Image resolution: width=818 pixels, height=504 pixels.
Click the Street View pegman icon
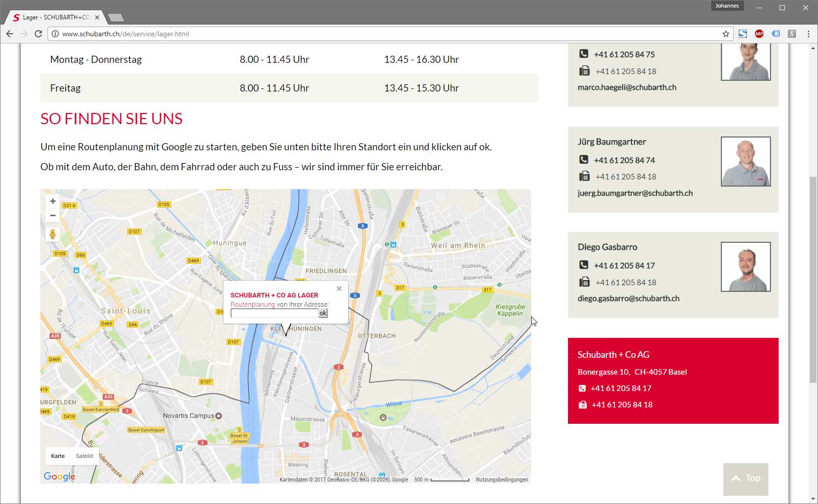click(x=53, y=235)
